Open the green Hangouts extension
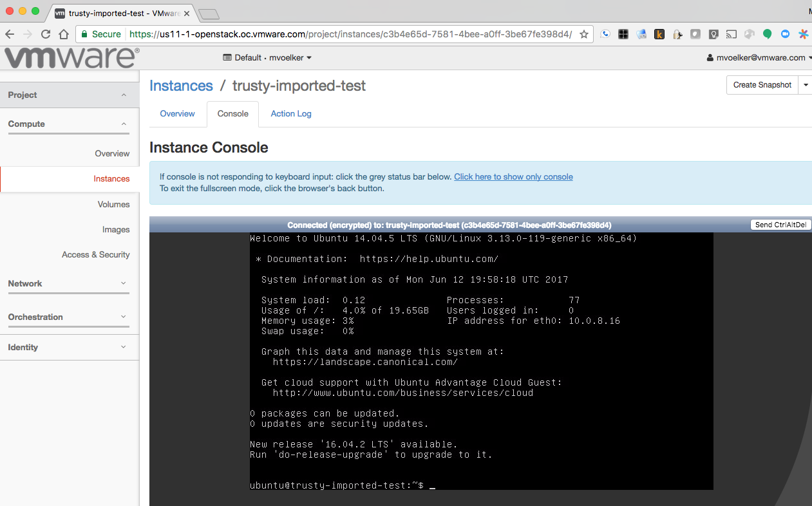Screen dimensions: 812x506 (x=768, y=34)
